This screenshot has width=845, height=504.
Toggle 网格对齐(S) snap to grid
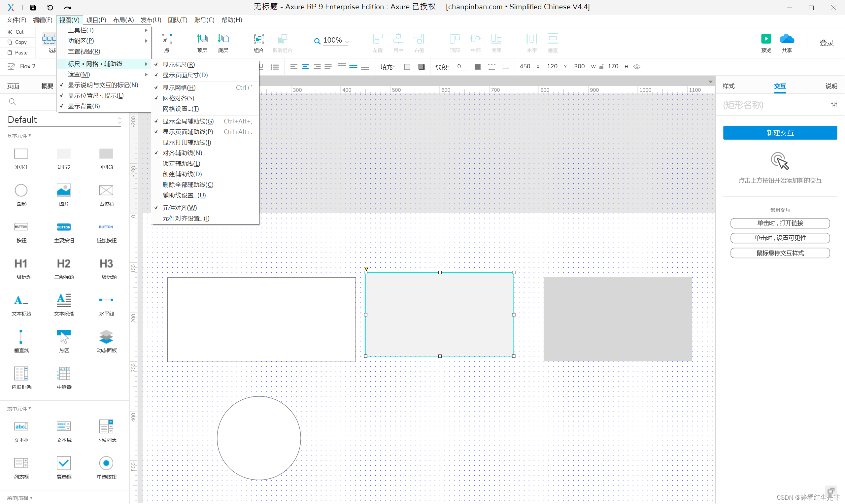point(178,98)
